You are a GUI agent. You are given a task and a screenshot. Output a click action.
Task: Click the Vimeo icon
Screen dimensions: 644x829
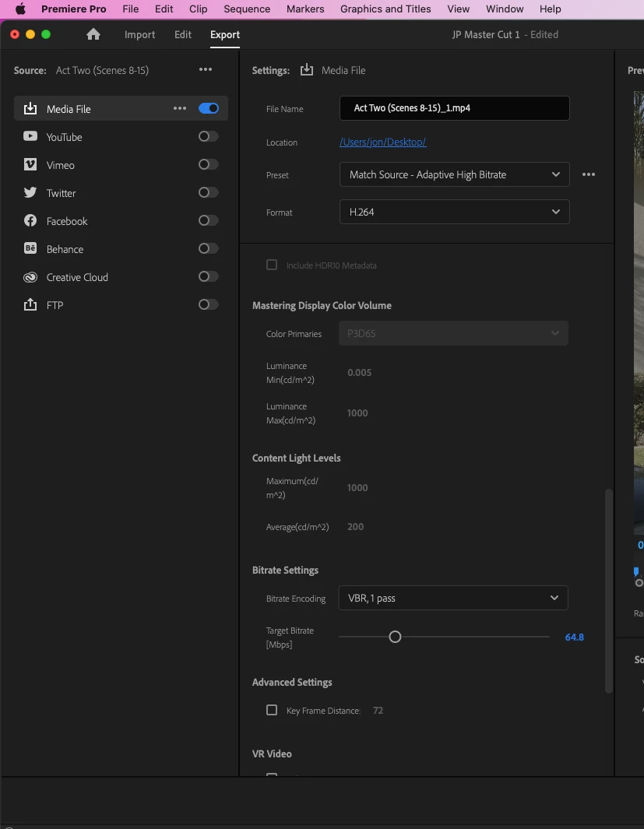[30, 164]
